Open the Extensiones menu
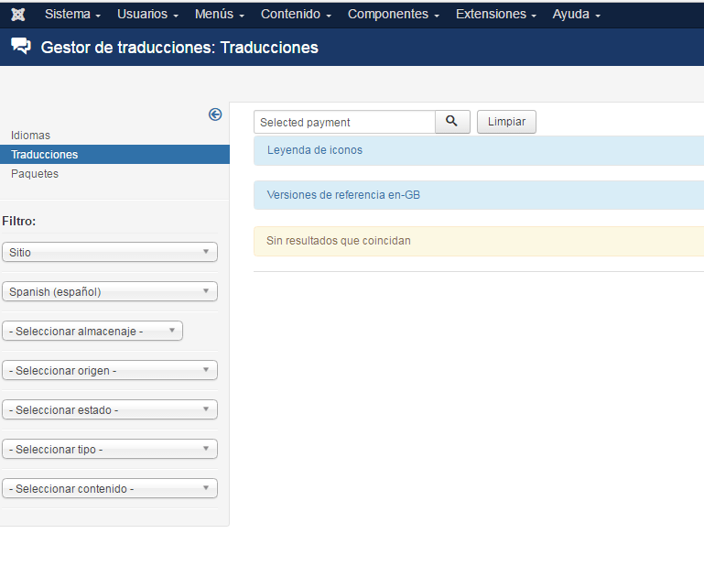This screenshot has height=588, width=704. pos(495,15)
